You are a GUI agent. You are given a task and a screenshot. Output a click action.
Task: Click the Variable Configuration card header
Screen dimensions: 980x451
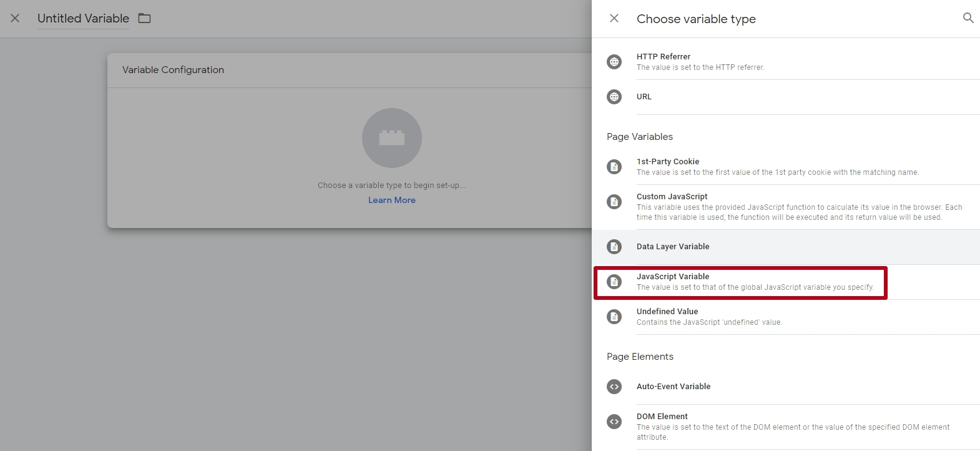pos(350,70)
